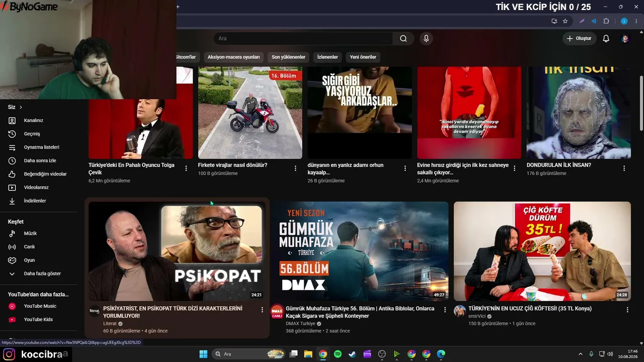Play the DONDURULAN İLK İNSAN thumbnail
Image resolution: width=644 pixels, height=362 pixels.
[x=579, y=113]
